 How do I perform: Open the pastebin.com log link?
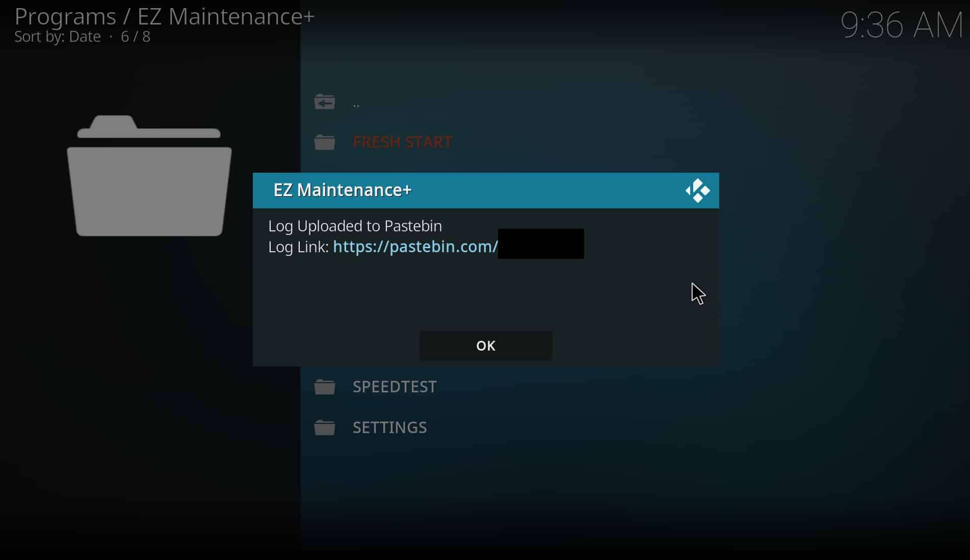point(415,247)
